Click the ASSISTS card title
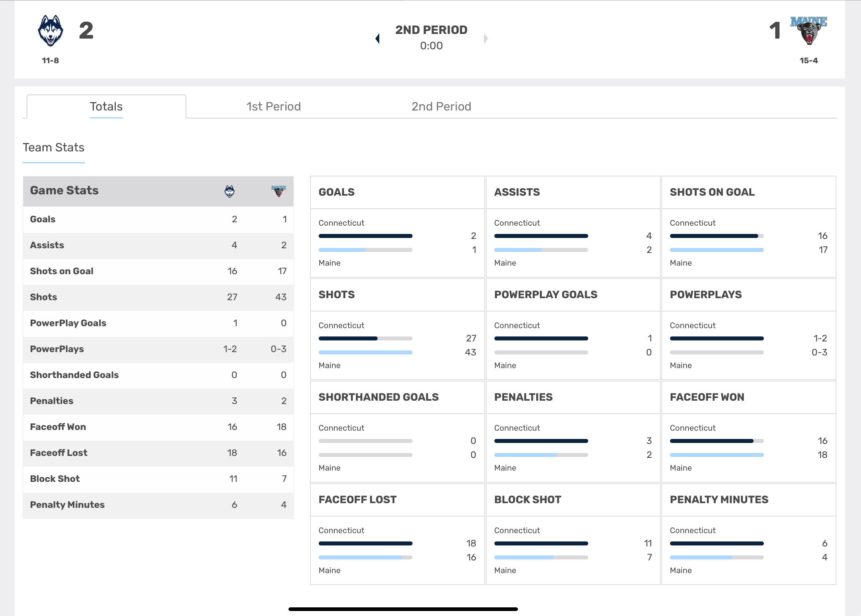Image resolution: width=861 pixels, height=616 pixels. [x=517, y=192]
